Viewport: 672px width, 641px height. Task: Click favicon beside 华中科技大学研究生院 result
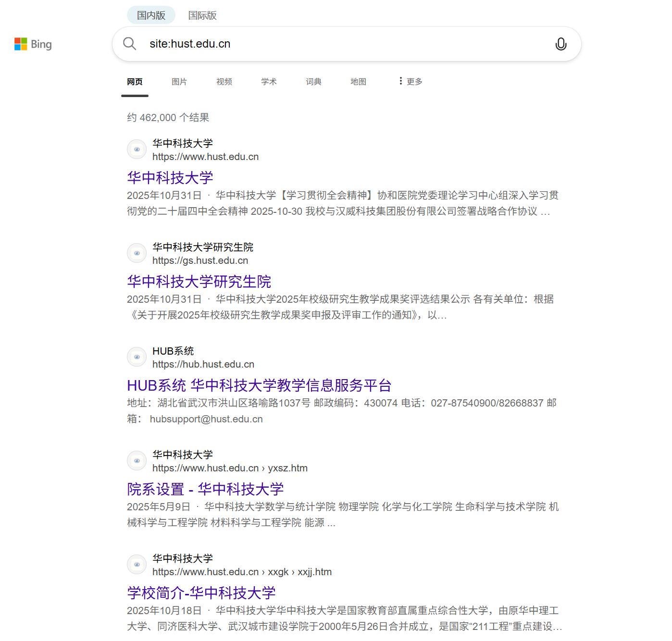(x=137, y=253)
